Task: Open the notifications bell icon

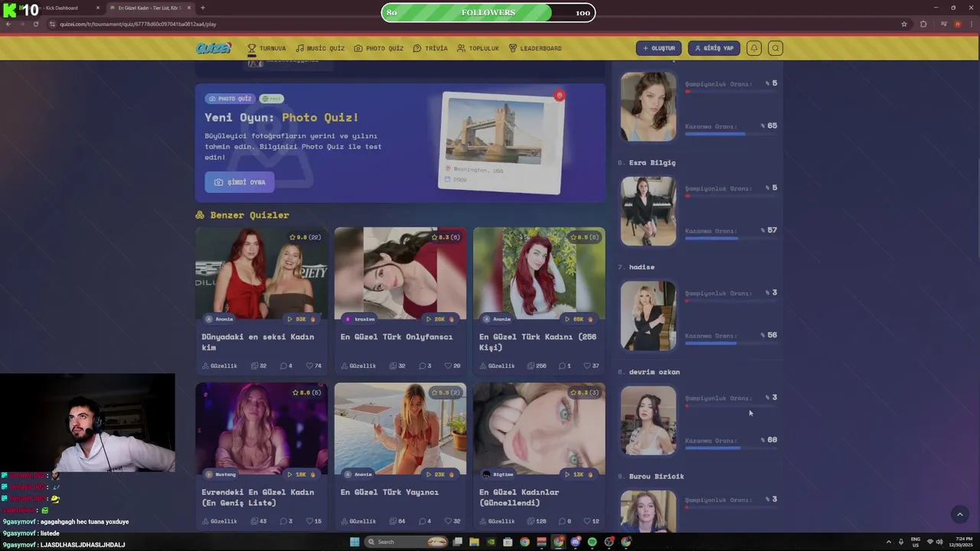Action: click(x=754, y=48)
